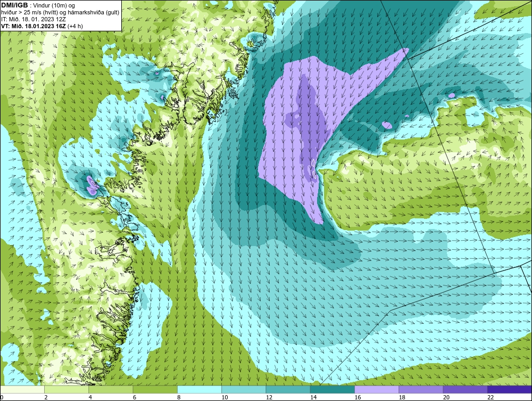Click the "hviður > 25 m/s (hvítt)" description line
532x401 pixels.
pyautogui.click(x=60, y=12)
